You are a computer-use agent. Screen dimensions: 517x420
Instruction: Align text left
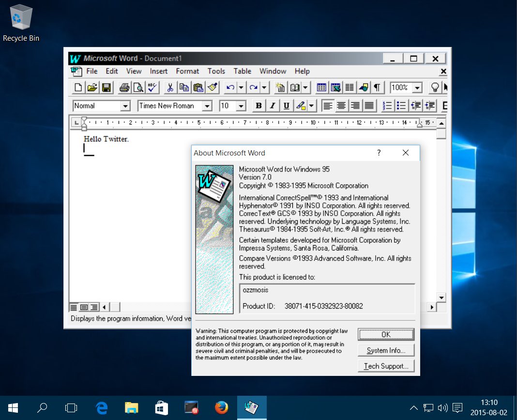point(327,106)
